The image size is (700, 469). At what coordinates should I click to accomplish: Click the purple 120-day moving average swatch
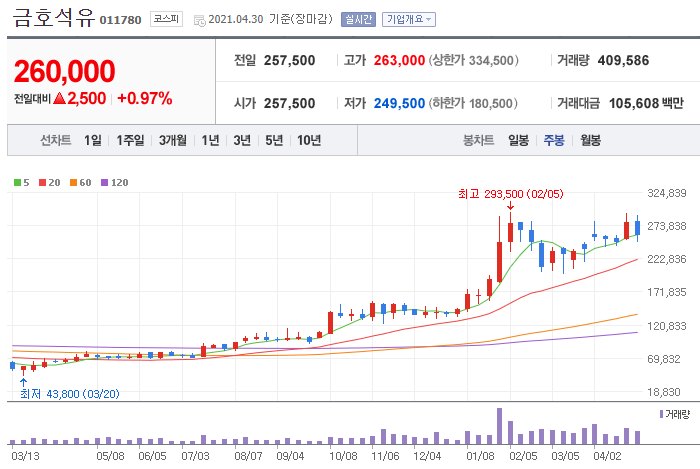point(104,182)
